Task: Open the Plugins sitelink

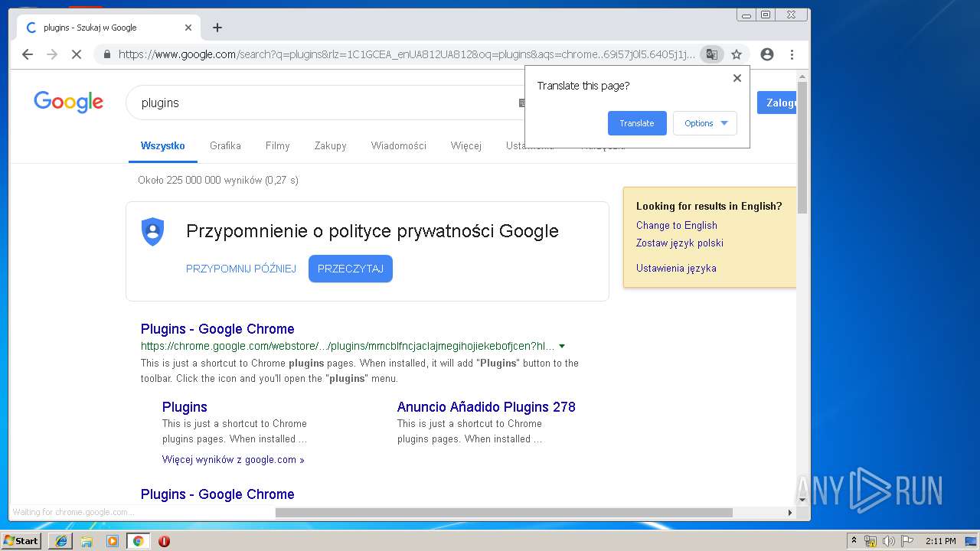Action: pyautogui.click(x=185, y=407)
